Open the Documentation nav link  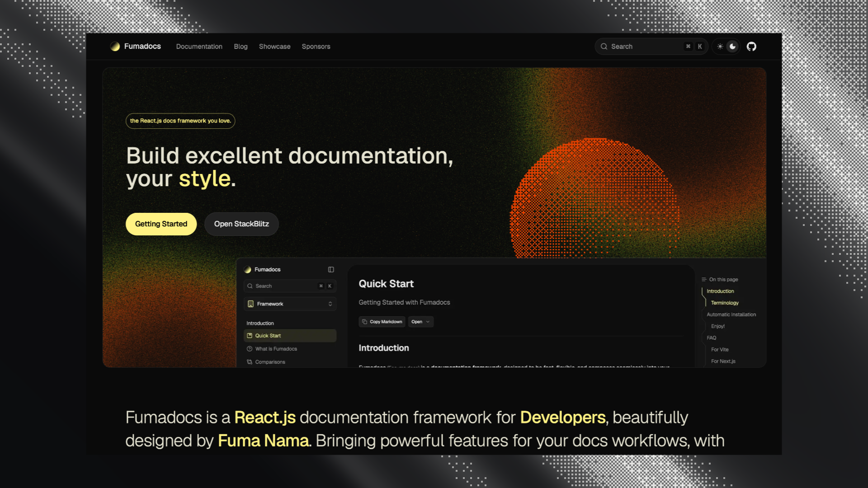(x=199, y=47)
